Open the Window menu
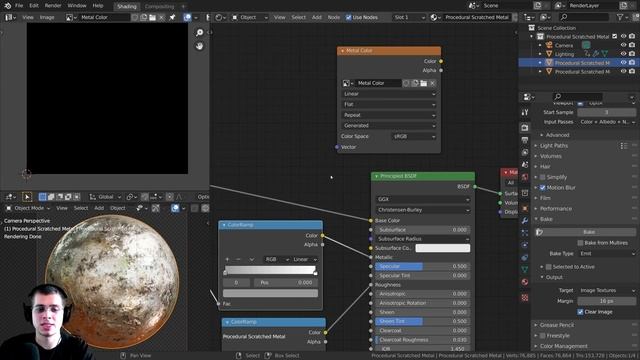This screenshot has height=360, width=640. tap(77, 6)
